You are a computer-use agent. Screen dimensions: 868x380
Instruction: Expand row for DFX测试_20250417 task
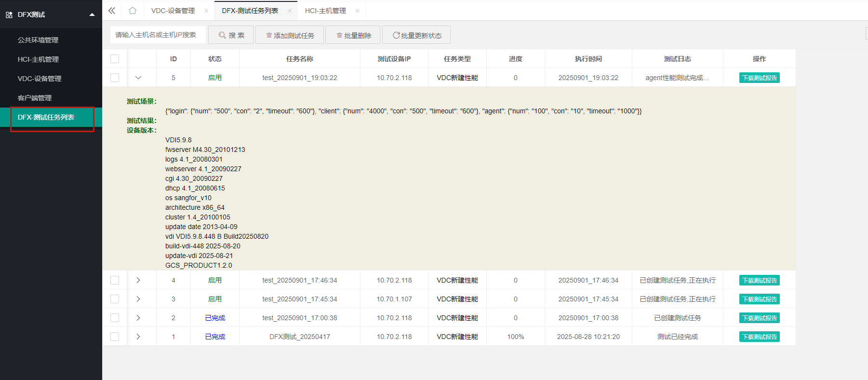point(138,337)
